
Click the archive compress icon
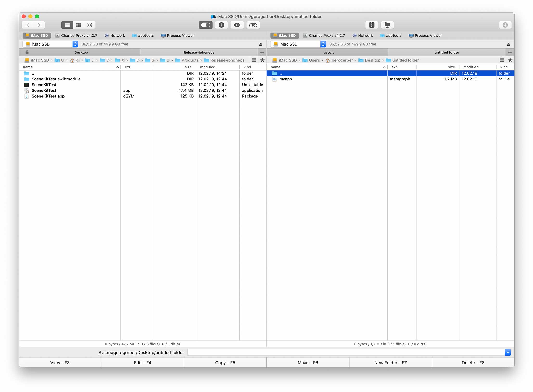(x=372, y=25)
